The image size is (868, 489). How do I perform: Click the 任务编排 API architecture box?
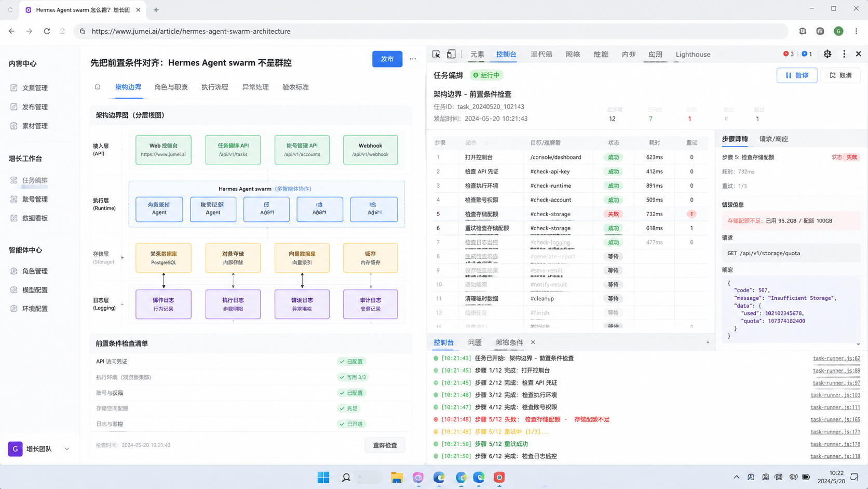pos(233,150)
